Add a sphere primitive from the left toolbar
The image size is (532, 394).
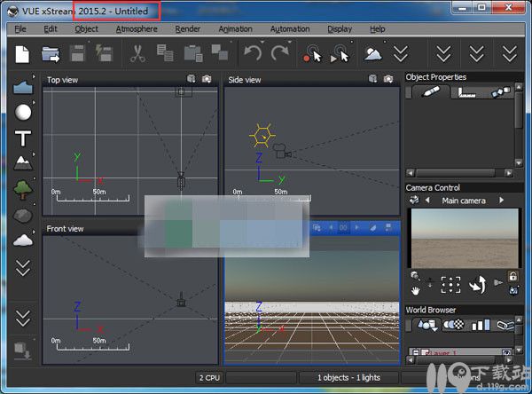[x=23, y=112]
